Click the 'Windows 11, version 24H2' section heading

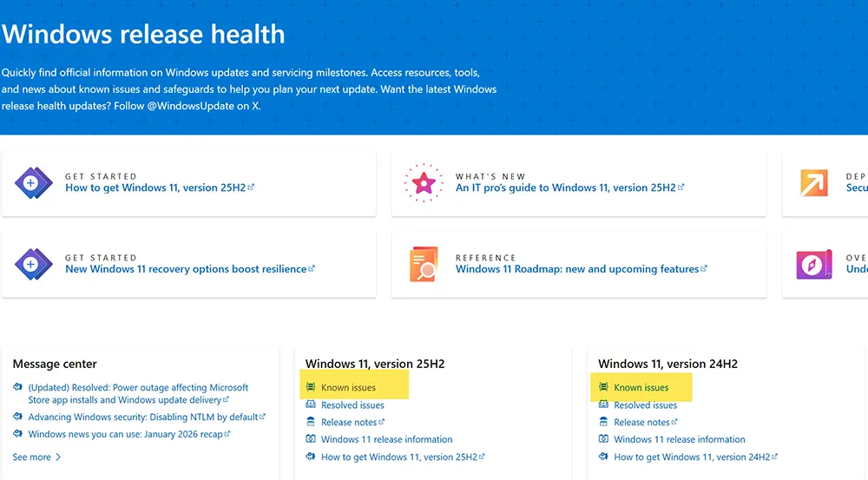[x=667, y=364]
